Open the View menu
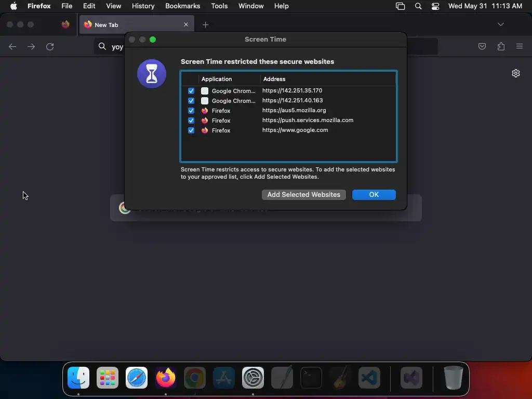This screenshot has height=399, width=532. (x=113, y=6)
